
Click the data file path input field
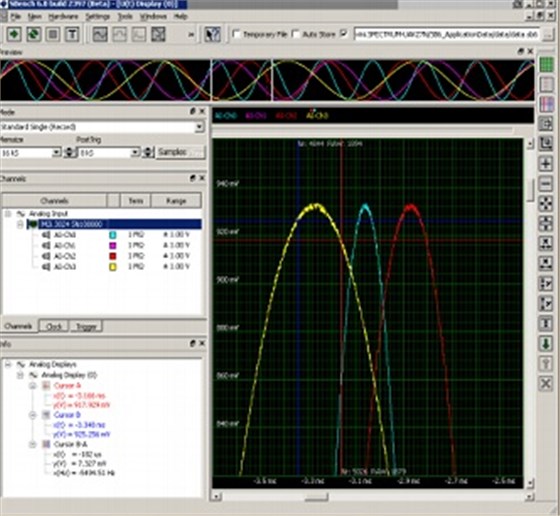[x=446, y=34]
